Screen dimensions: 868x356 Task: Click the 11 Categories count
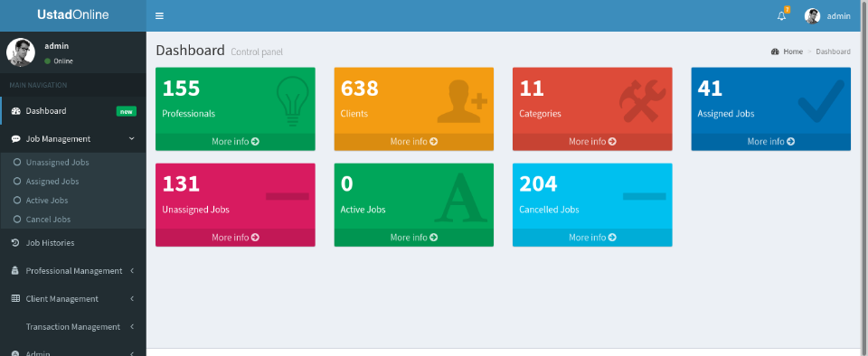coord(532,89)
